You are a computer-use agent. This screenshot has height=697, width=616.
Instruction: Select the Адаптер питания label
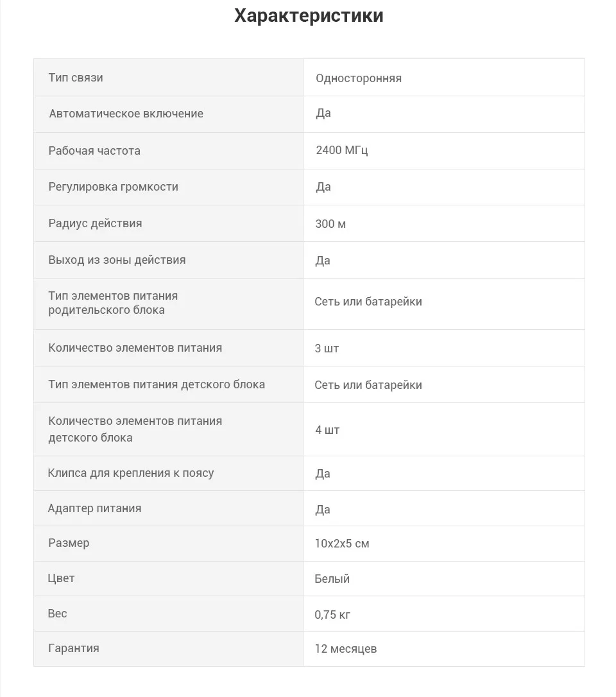click(95, 508)
